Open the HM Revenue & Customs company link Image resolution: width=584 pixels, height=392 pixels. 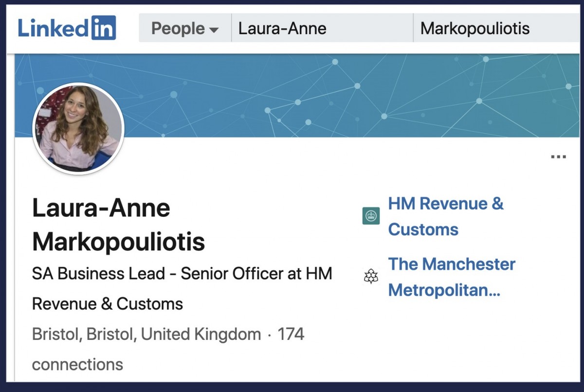click(446, 216)
